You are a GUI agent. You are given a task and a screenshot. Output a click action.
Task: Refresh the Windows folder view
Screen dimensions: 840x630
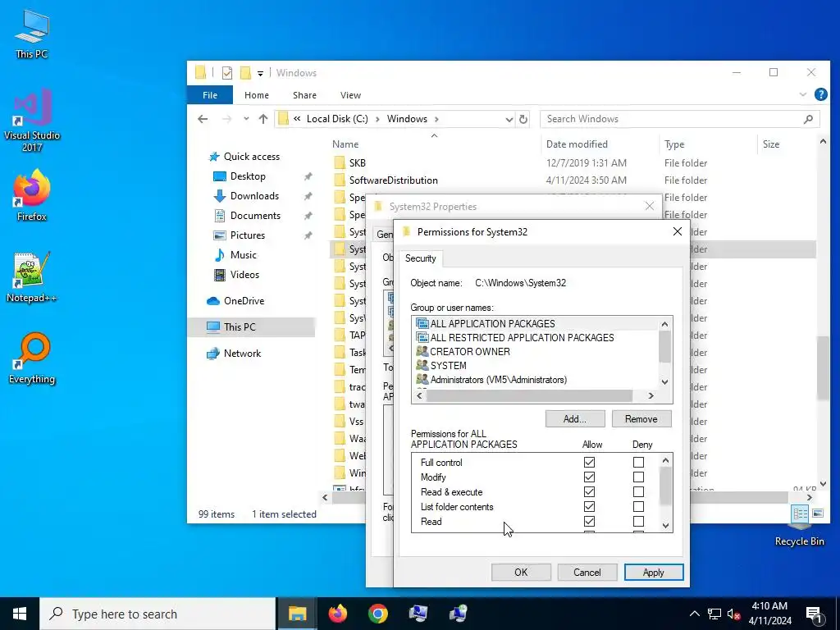point(523,119)
